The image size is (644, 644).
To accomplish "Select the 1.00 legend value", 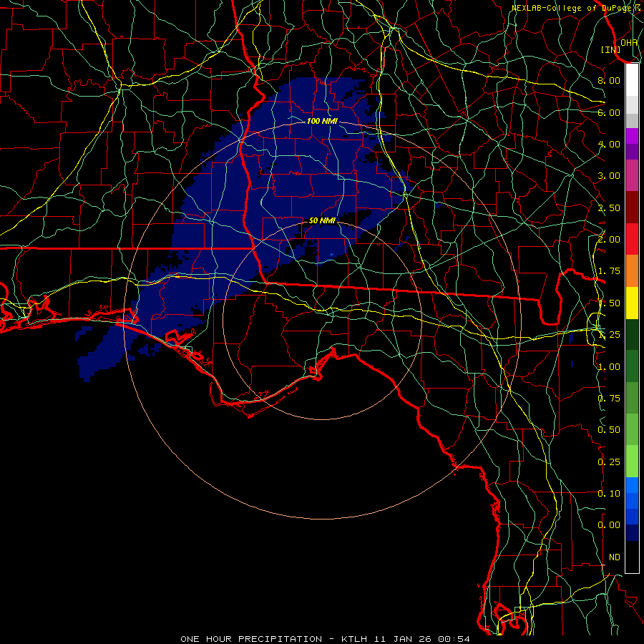I will point(609,367).
